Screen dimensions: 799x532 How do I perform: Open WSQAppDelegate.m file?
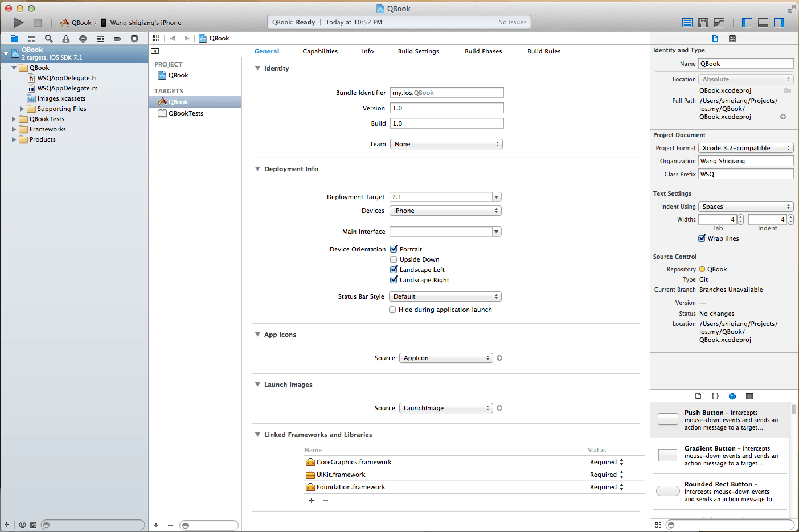click(67, 88)
